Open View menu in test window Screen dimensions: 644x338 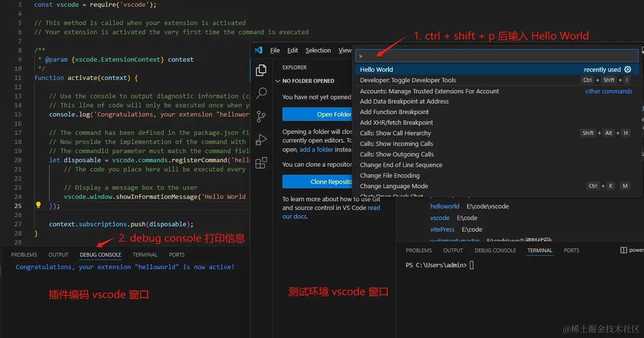(345, 50)
